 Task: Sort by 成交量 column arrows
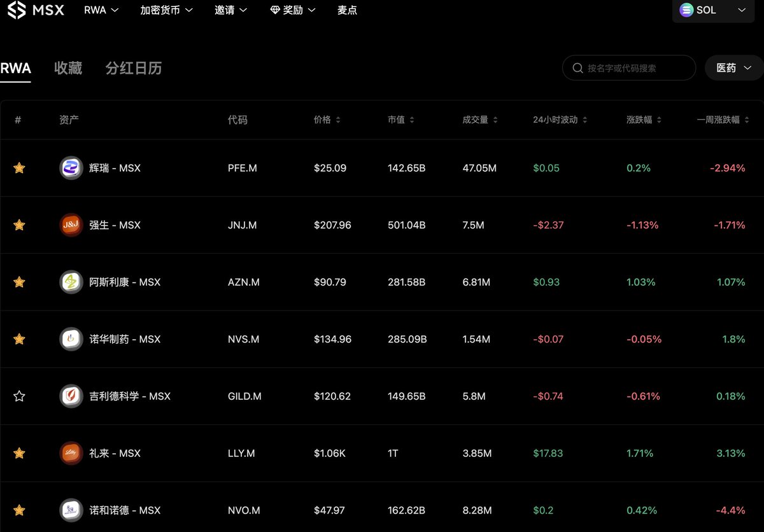click(495, 120)
